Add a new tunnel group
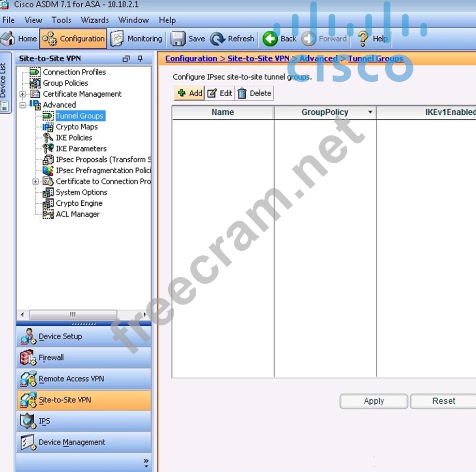 189,93
